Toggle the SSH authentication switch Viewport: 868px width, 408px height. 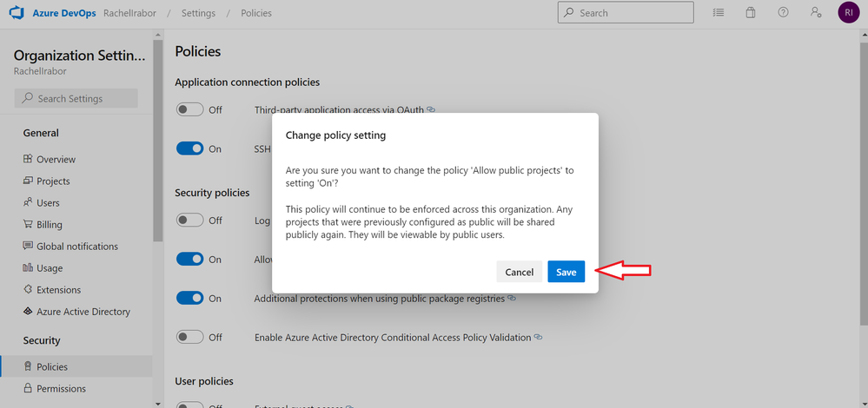(190, 148)
